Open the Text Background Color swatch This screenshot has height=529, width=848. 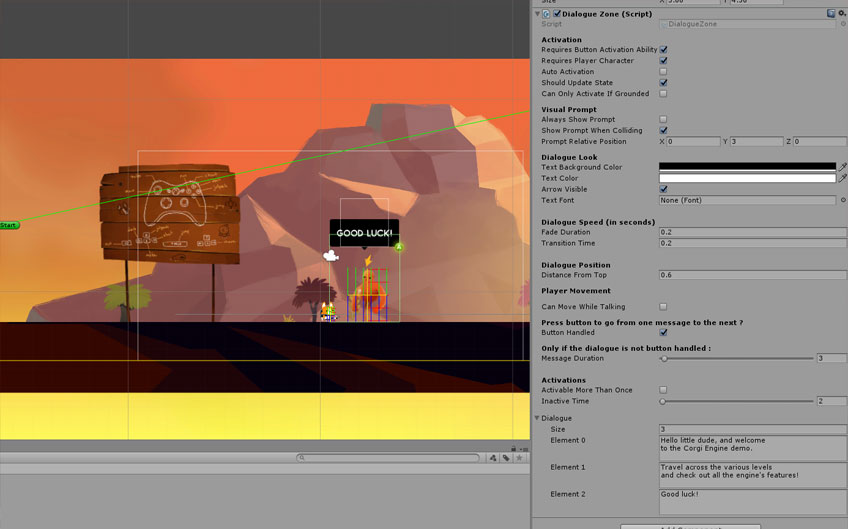pos(747,167)
